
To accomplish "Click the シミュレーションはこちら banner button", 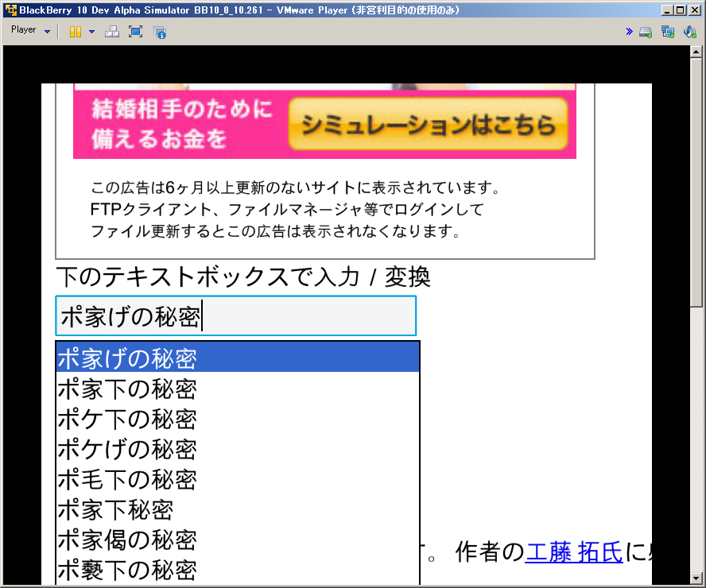I will [x=429, y=124].
